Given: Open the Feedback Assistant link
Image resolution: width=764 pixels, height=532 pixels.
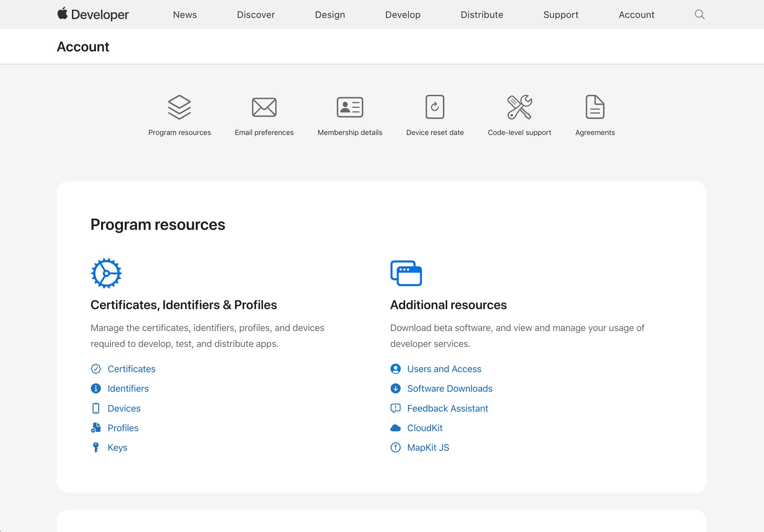Looking at the screenshot, I should (x=448, y=409).
